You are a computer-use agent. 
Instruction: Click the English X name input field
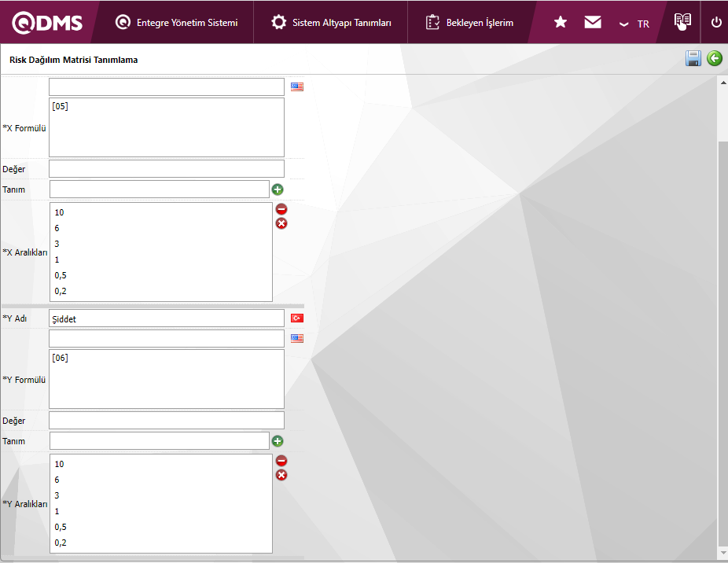click(x=167, y=86)
